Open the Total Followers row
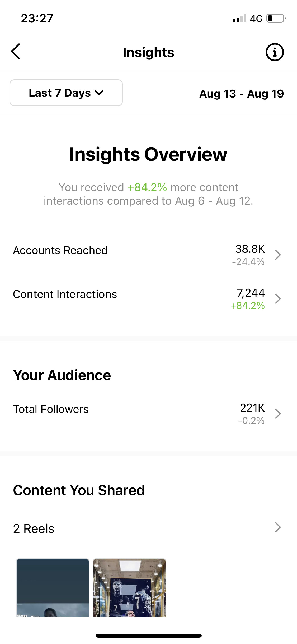The image size is (297, 644). pyautogui.click(x=148, y=414)
